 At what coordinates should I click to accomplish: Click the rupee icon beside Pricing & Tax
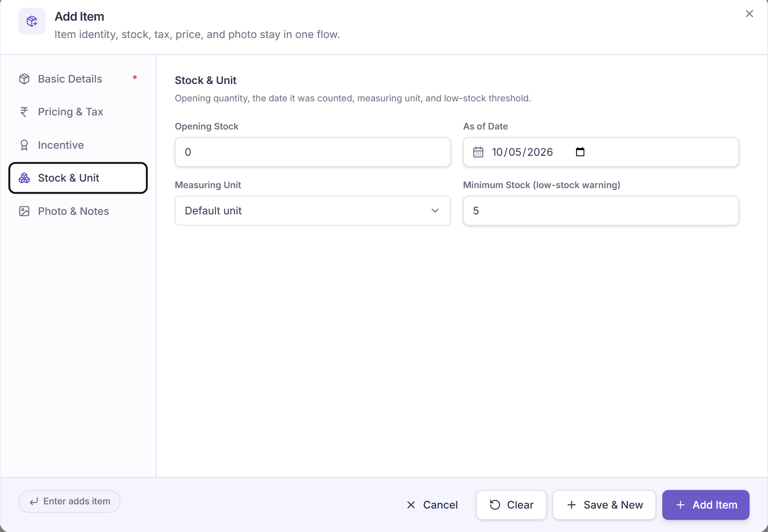24,112
